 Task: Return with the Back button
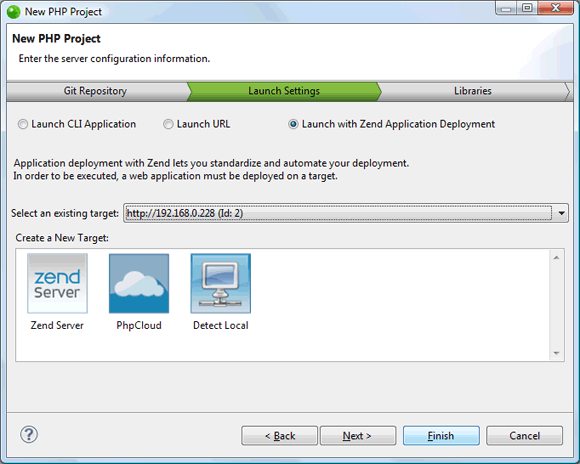coord(280,436)
